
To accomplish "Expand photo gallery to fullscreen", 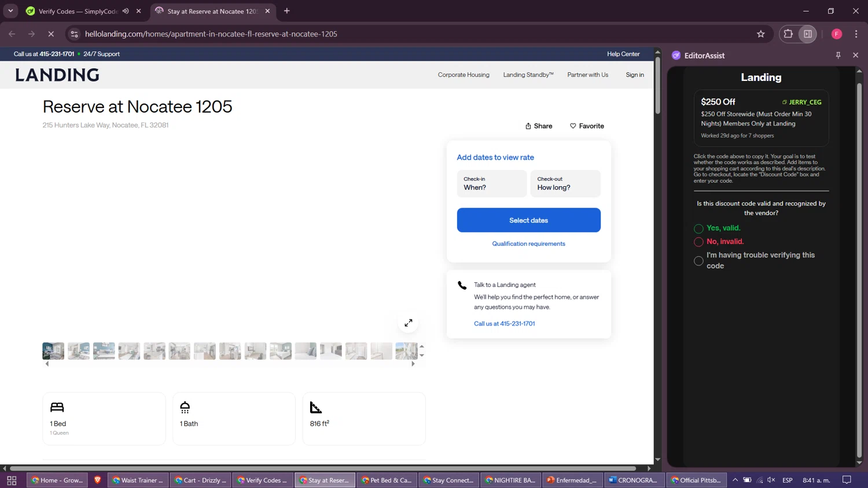I will point(409,323).
